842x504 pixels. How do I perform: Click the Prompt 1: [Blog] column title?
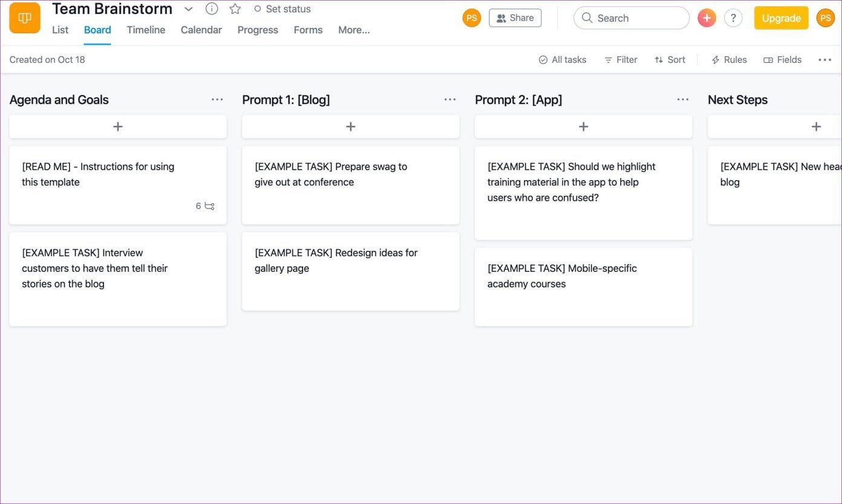pyautogui.click(x=286, y=100)
